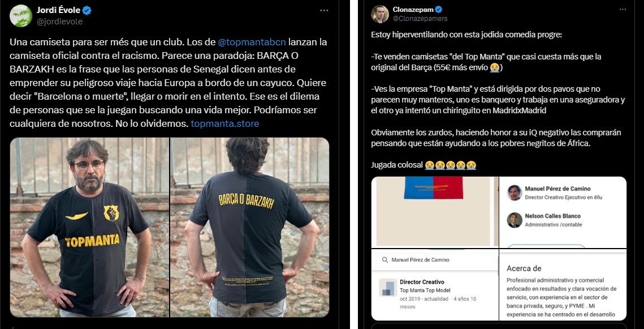The width and height of the screenshot is (644, 329).
Task: Open the Director Creativo company logo icon
Action: pos(388,288)
